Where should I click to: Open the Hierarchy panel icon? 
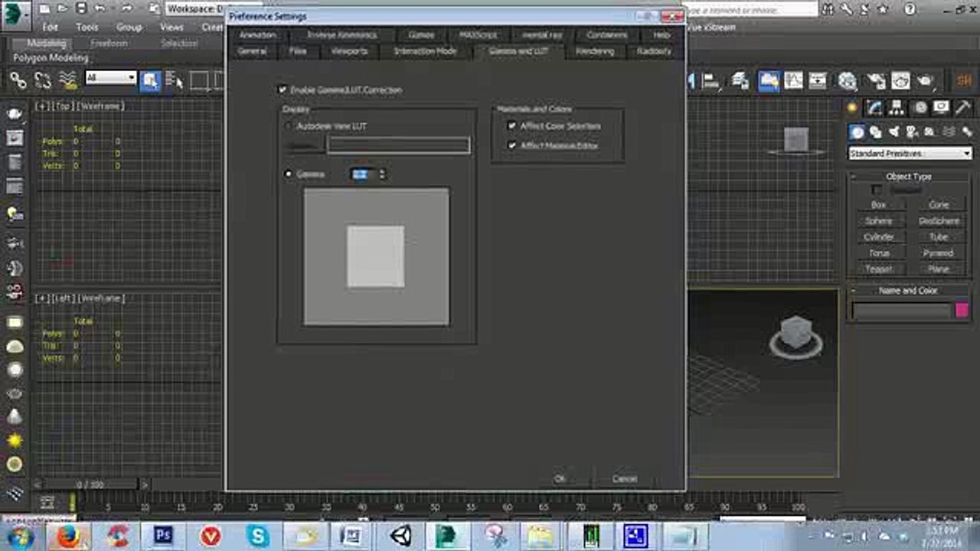click(898, 108)
